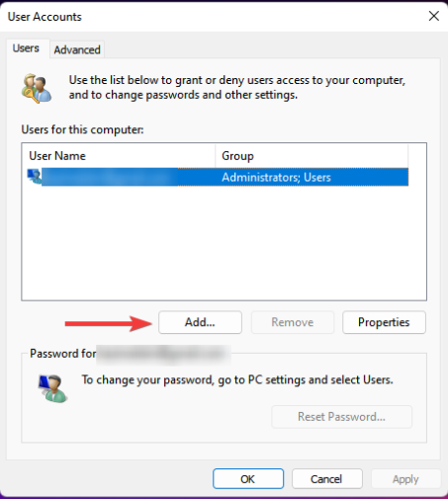
Task: Click the greyed-out Apply button
Action: click(405, 479)
